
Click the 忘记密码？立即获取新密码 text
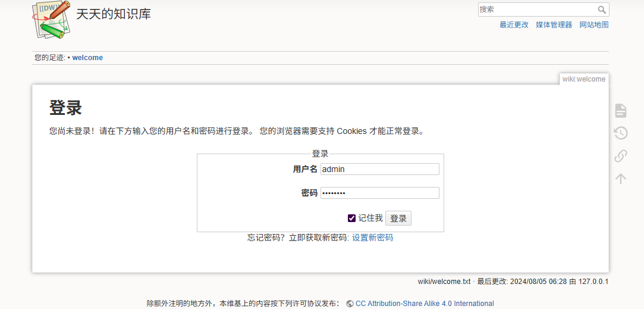point(298,238)
